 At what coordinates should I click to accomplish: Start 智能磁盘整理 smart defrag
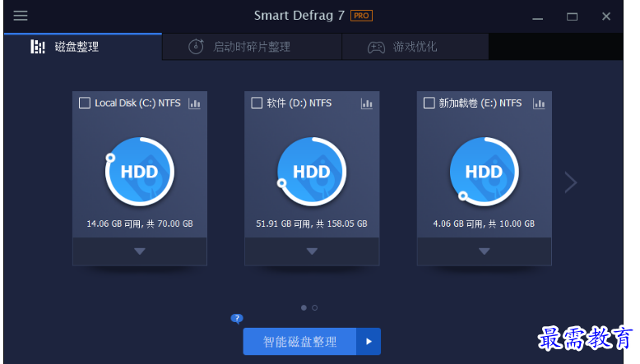(x=299, y=342)
